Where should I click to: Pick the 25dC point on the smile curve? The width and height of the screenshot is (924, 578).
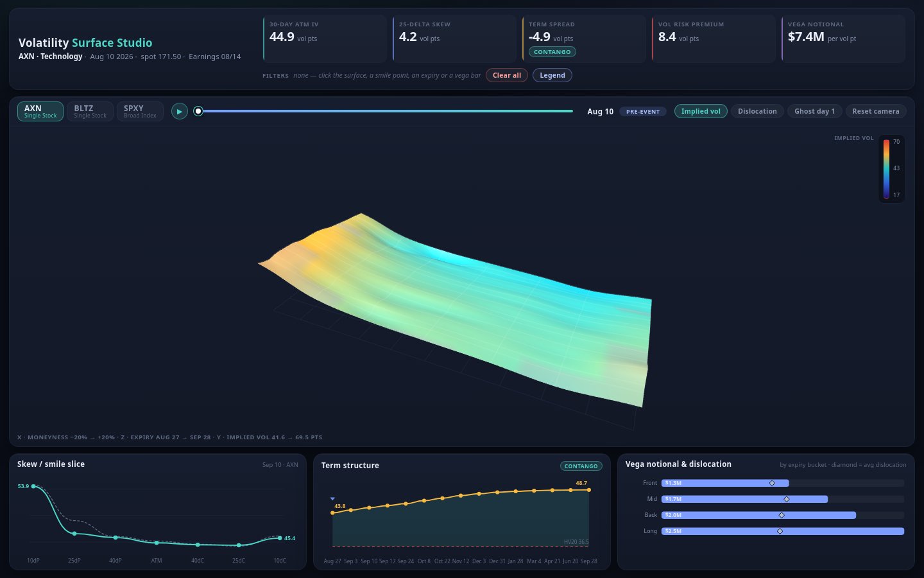[x=239, y=545]
